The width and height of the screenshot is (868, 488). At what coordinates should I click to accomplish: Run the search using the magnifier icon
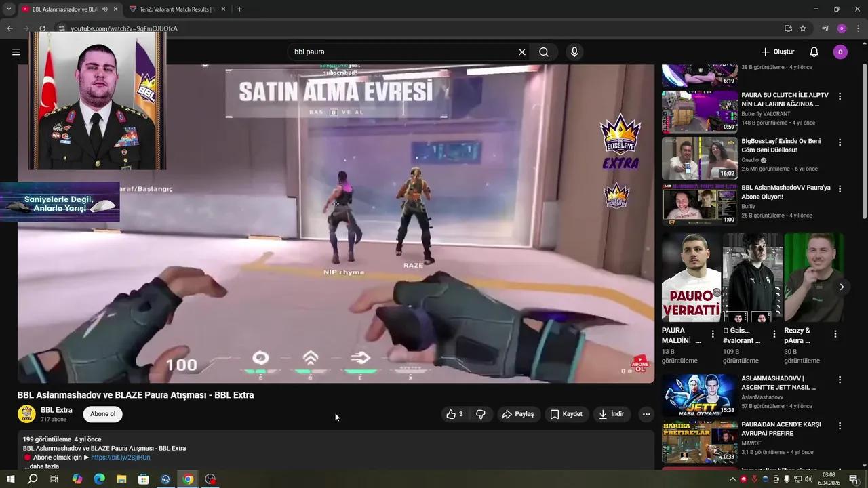[x=543, y=52]
